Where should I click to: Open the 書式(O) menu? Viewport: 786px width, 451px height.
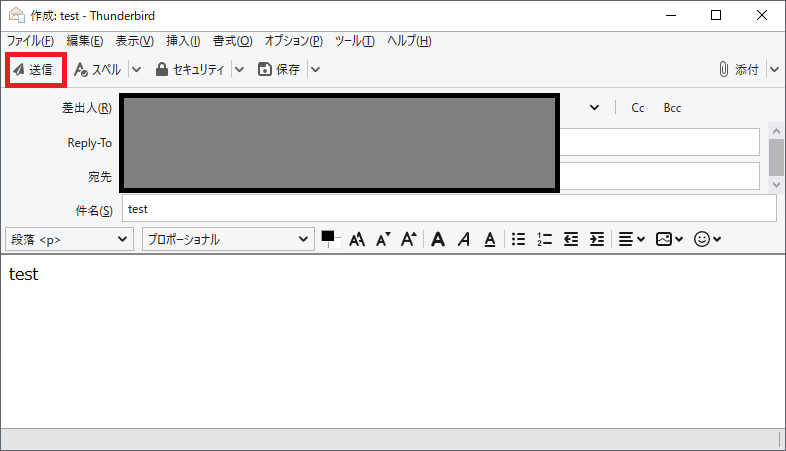coord(233,41)
